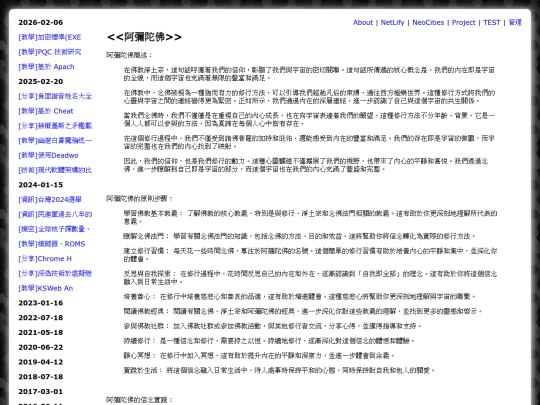Image resolution: width=540 pixels, height=405 pixels.
Task: Collapse the 2025-02-20 date group
Action: click(x=41, y=82)
